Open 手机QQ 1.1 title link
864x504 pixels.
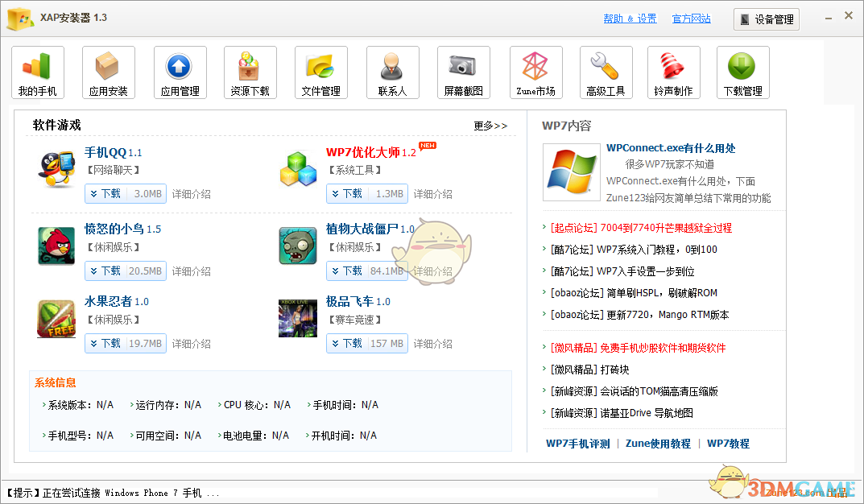tap(113, 153)
